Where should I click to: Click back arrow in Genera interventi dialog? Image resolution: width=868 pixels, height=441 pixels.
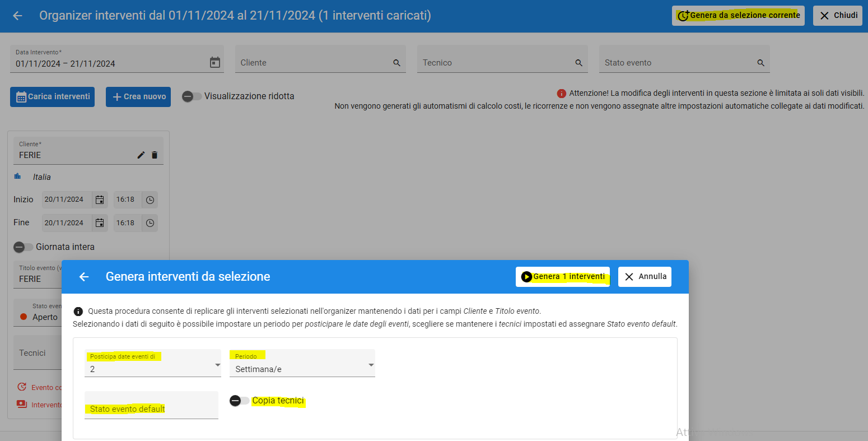pos(84,277)
